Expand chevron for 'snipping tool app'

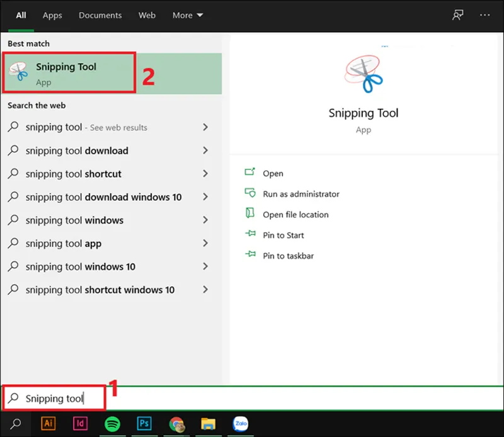pyautogui.click(x=205, y=243)
